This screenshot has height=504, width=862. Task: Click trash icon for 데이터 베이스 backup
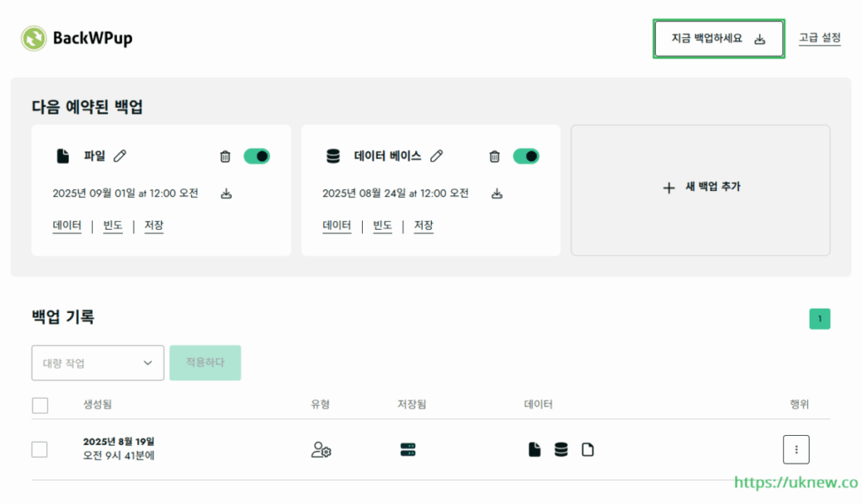tap(494, 157)
